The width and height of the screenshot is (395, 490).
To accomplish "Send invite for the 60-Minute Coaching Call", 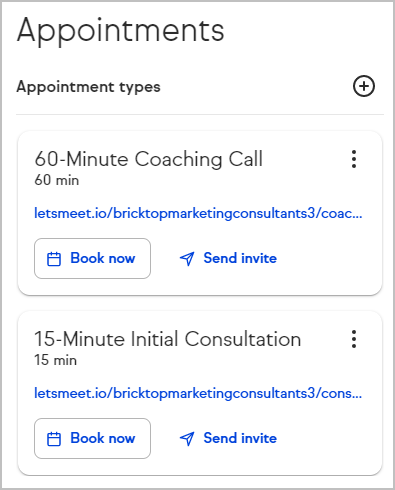I will [228, 258].
